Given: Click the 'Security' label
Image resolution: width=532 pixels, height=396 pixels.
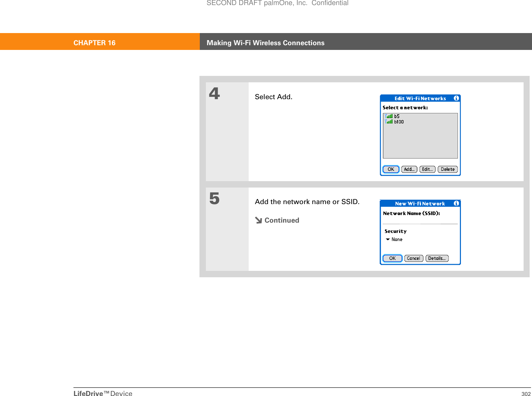Looking at the screenshot, I should pyautogui.click(x=396, y=231).
